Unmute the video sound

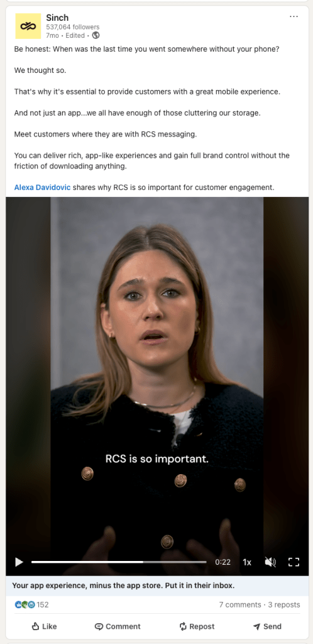click(x=270, y=562)
